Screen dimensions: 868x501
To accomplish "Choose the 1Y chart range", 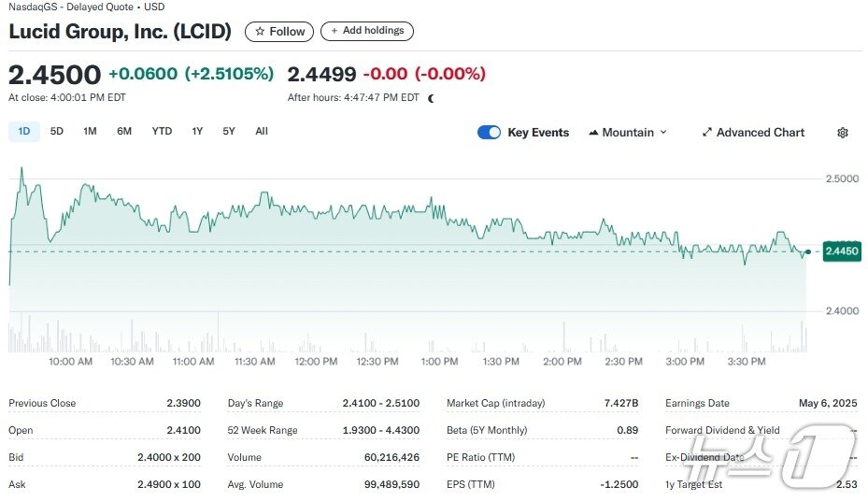I will click(197, 131).
